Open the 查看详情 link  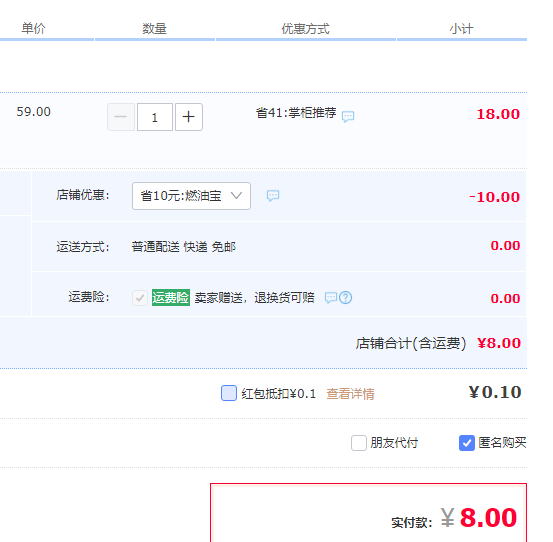click(x=350, y=394)
